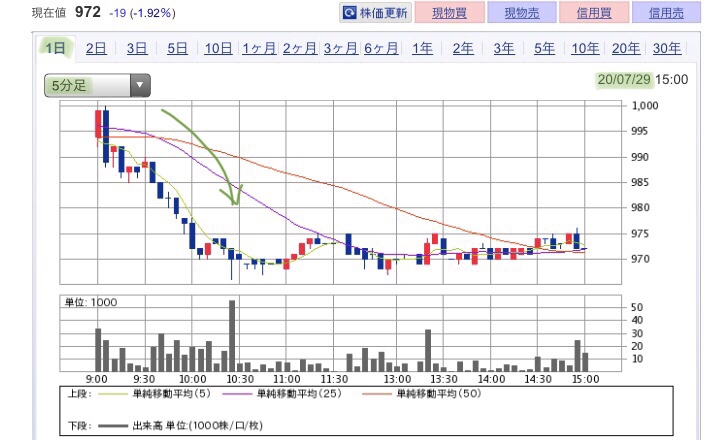The width and height of the screenshot is (712, 440).
Task: Switch to the 3日 chart tab
Action: point(137,48)
